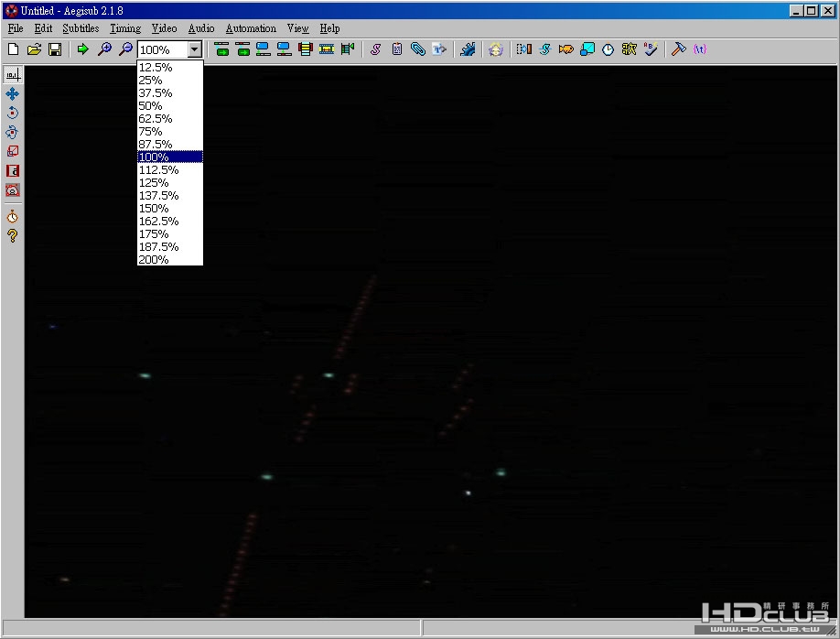840x639 pixels.
Task: Select 200% from zoom list
Action: 170,259
